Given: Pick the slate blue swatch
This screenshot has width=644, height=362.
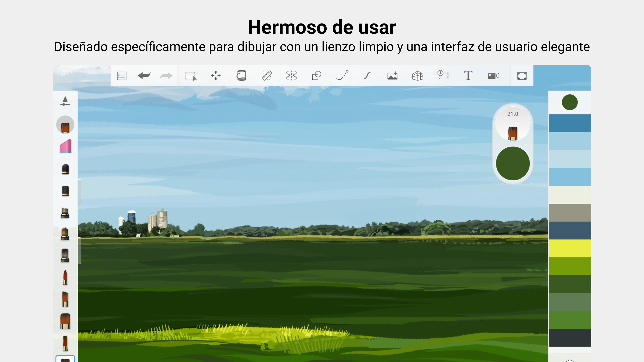Looking at the screenshot, I should tap(570, 231).
